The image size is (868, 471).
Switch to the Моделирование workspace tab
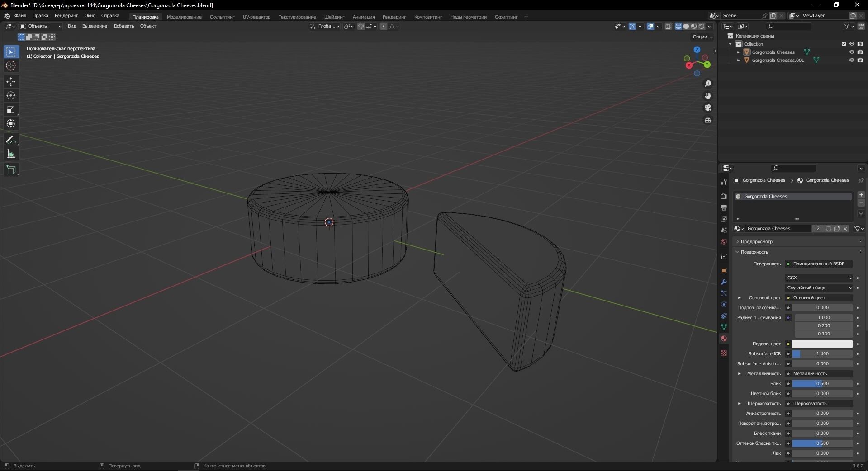coord(184,17)
